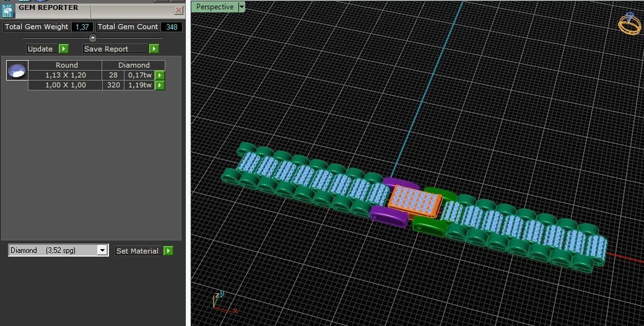Click green arrow next to Save Report
The width and height of the screenshot is (644, 326).
pos(154,49)
